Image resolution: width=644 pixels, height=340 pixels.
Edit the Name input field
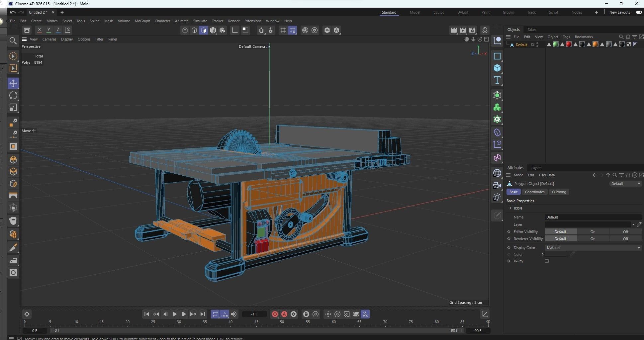click(x=593, y=217)
